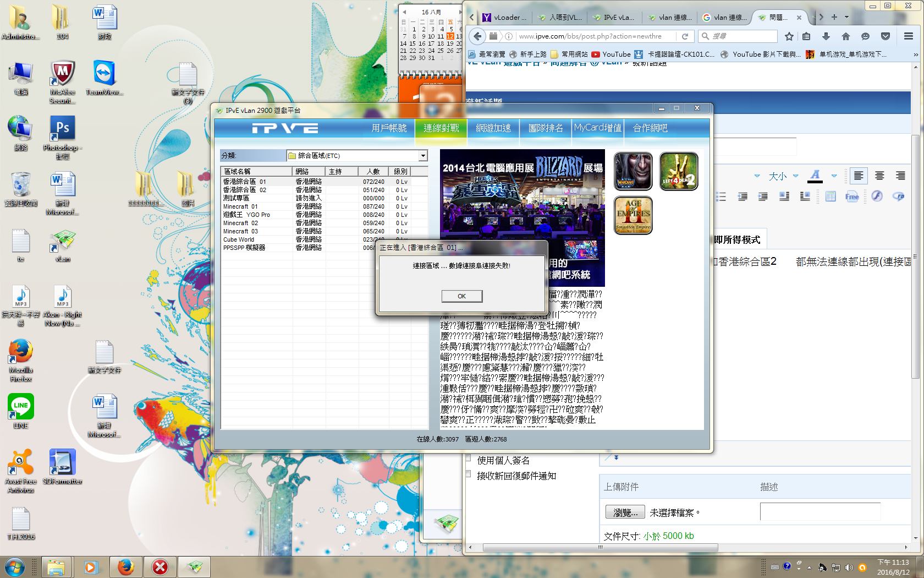Open the 團隊排名 tab
The image size is (924, 578).
(545, 128)
